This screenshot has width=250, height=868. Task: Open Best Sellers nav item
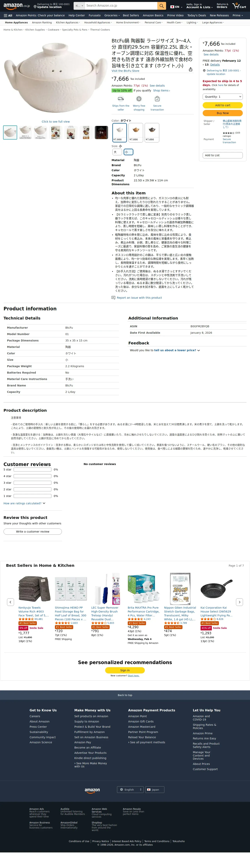(x=131, y=16)
